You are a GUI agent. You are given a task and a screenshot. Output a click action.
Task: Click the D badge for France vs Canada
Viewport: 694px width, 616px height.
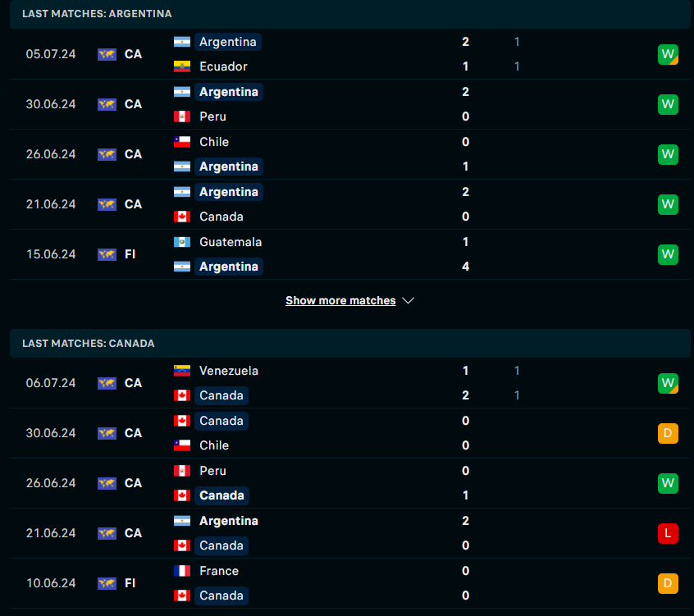click(x=668, y=583)
